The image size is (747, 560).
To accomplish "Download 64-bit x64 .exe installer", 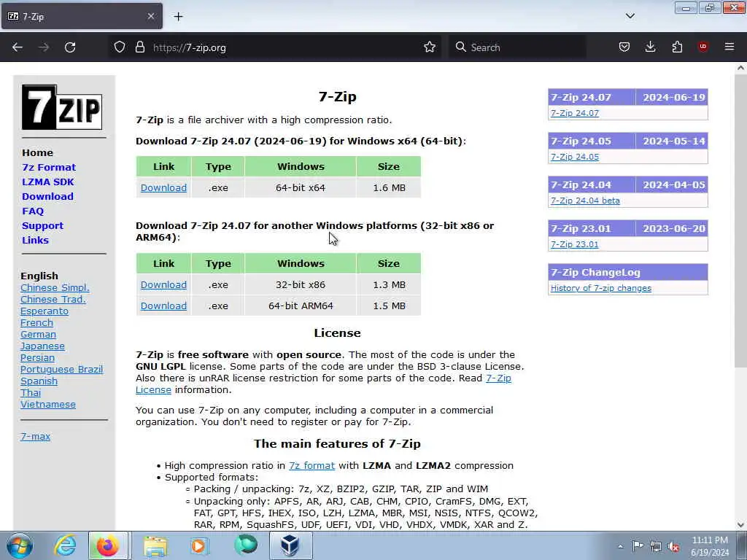I will pyautogui.click(x=163, y=188).
